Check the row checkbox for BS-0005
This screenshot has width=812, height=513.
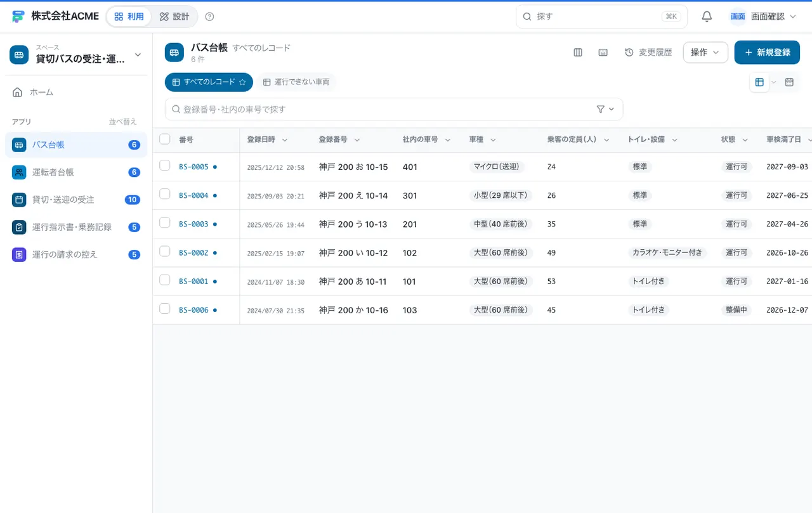(165, 166)
